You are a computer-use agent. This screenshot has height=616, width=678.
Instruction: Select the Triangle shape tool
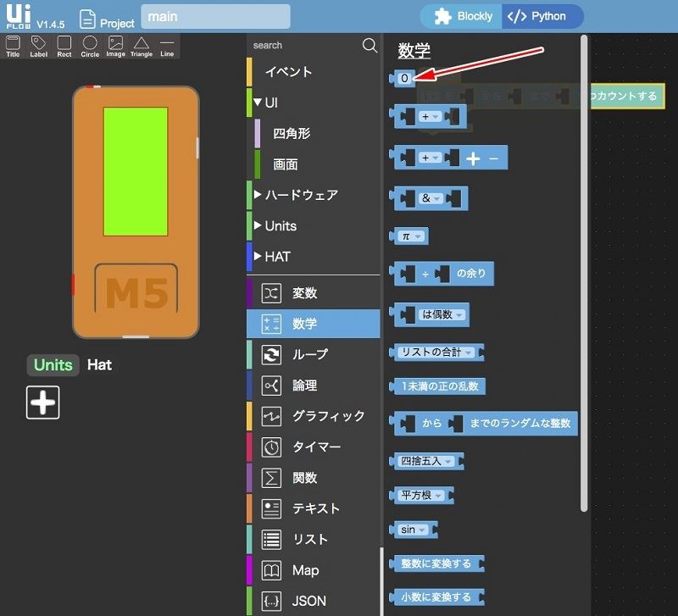tap(142, 46)
